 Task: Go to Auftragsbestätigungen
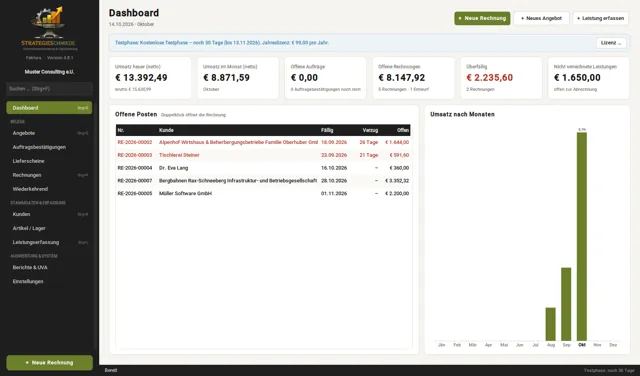pos(49,147)
